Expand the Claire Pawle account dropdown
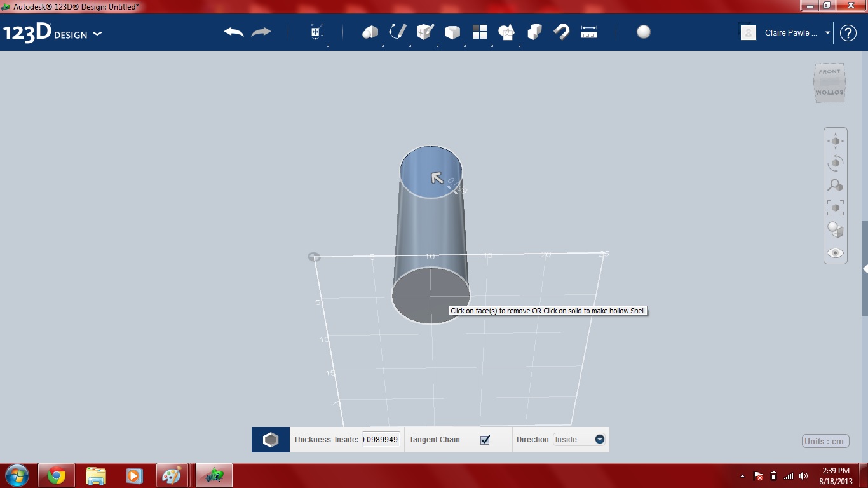 827,33
